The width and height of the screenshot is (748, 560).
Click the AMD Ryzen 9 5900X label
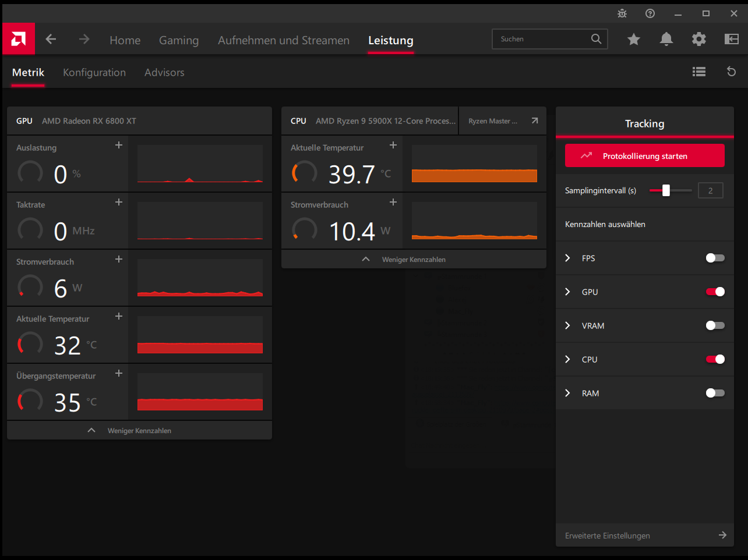pyautogui.click(x=386, y=121)
